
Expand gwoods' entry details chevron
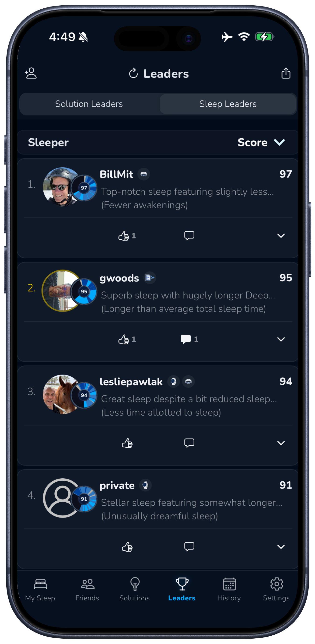[x=281, y=339]
